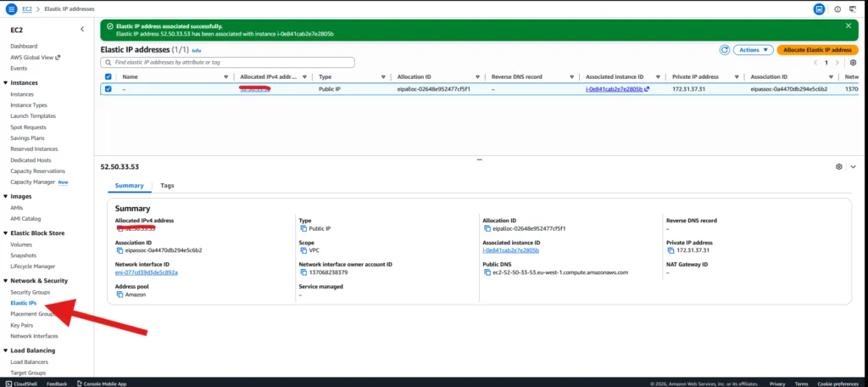Collapse the EC2 sidebar with chevron
The width and height of the screenshot is (868, 387).
(x=82, y=30)
